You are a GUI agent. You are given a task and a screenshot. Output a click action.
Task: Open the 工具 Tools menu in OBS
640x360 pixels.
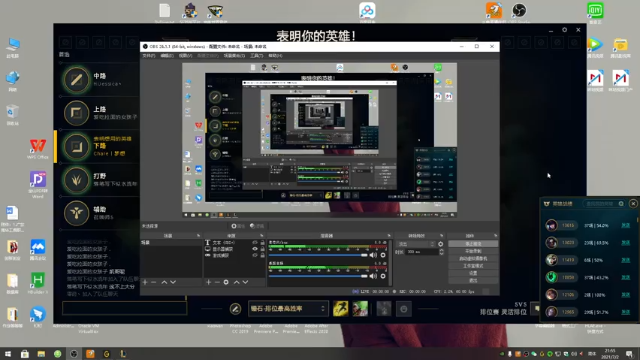point(257,56)
